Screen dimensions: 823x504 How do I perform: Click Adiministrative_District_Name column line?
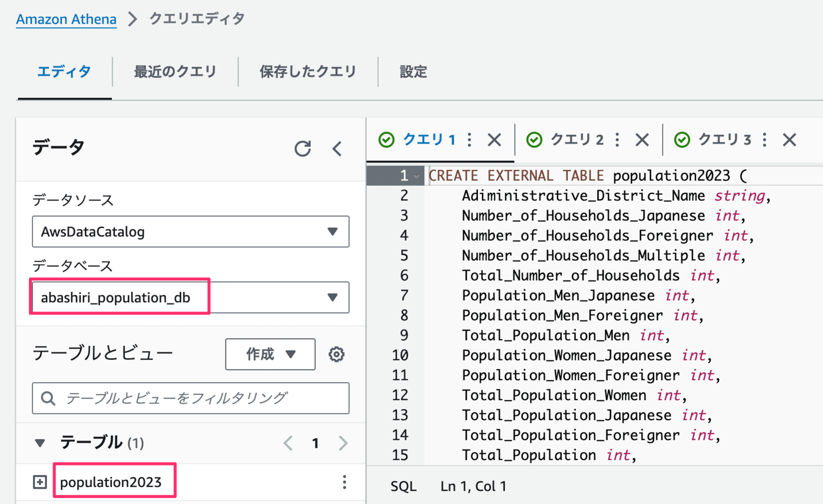click(x=616, y=196)
